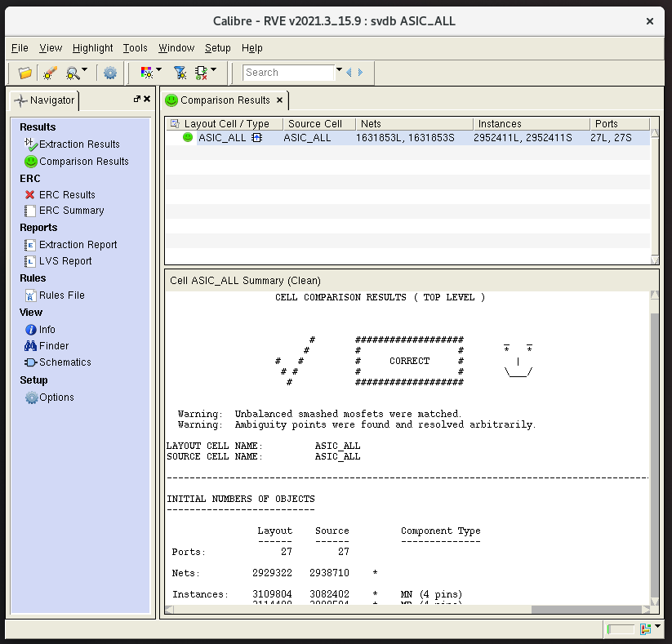Click the Cell ASIC_ALL Summary (Clean) header
Viewport: 672px width, 644px height.
tap(245, 281)
